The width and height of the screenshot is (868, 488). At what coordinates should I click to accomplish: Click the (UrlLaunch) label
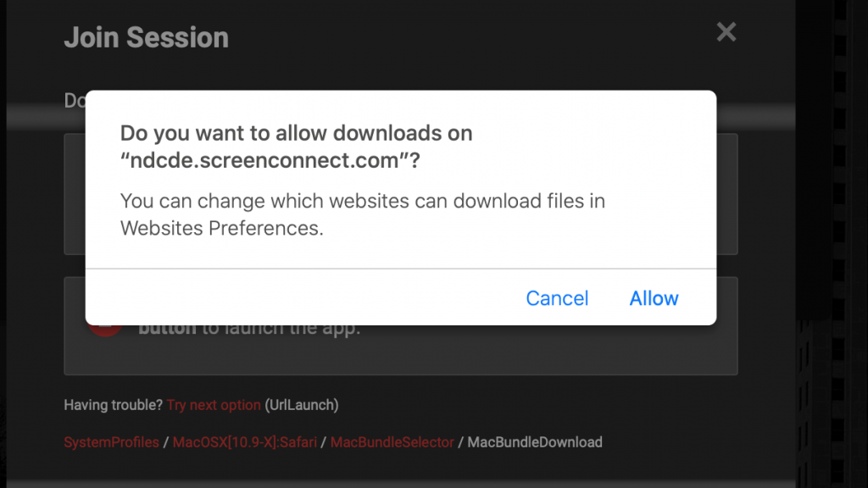(x=302, y=405)
